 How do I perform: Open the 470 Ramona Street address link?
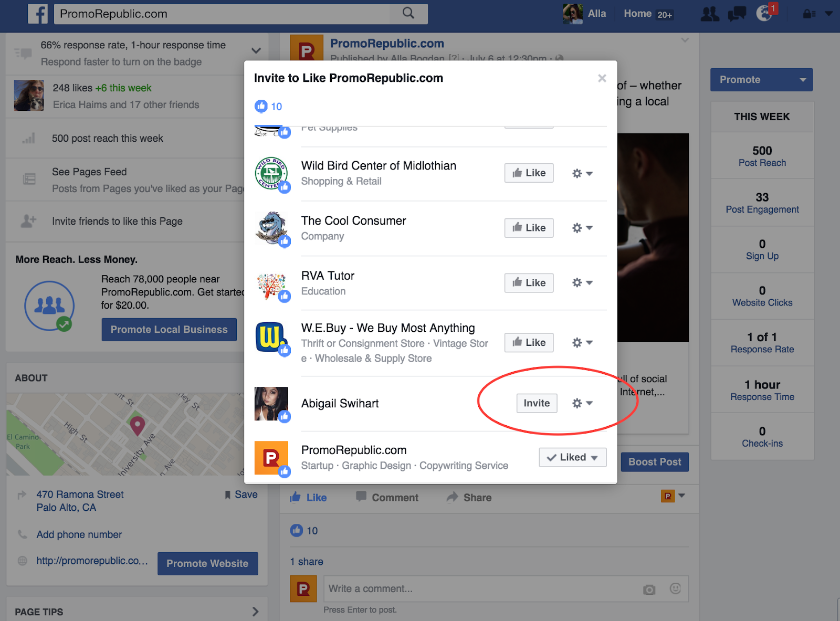[80, 501]
